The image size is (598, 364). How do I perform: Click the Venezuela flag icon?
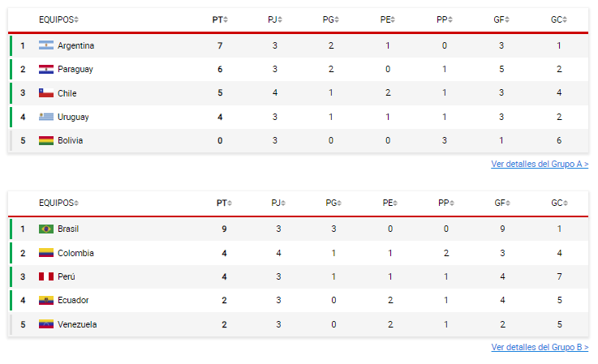pyautogui.click(x=46, y=325)
